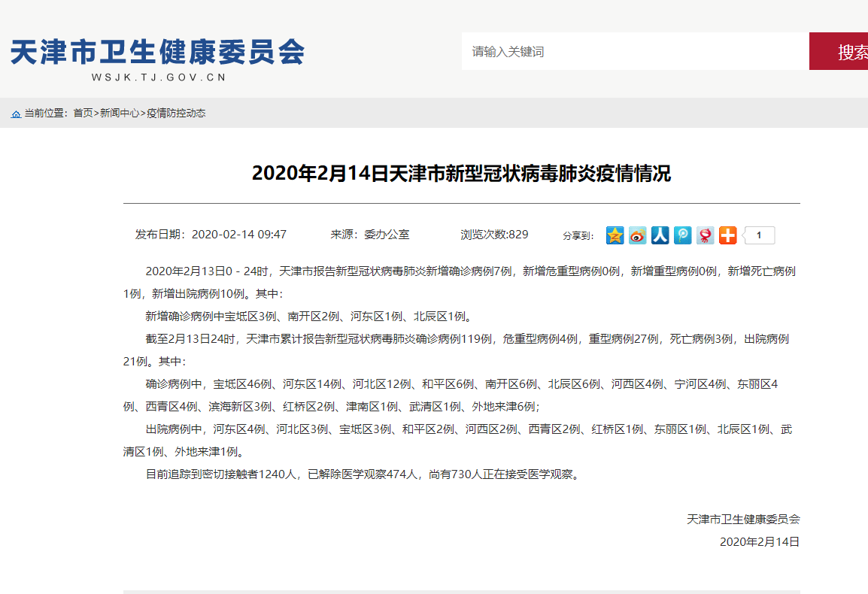This screenshot has height=594, width=868.
Task: Share via Tencent Weibo blue icon
Action: coord(683,235)
